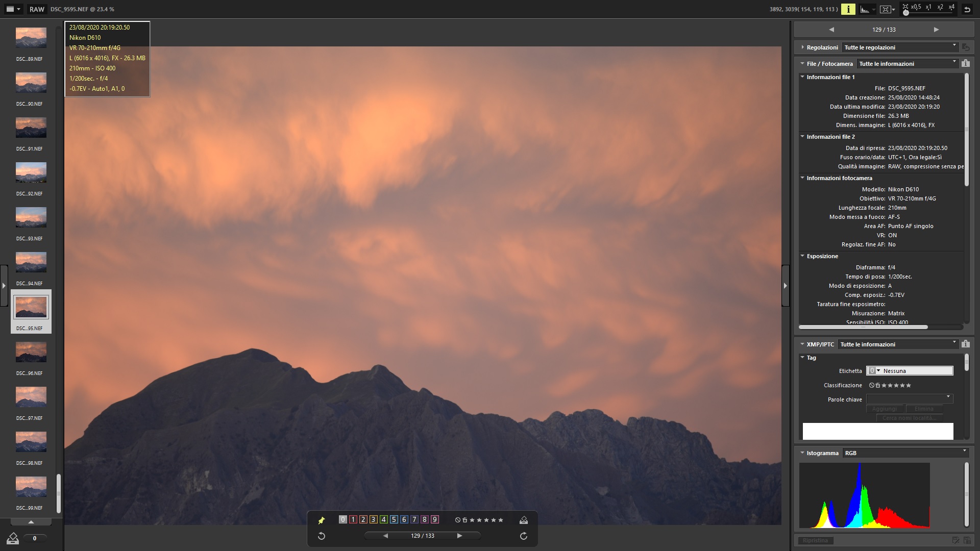Rotate image clockwise in floating toolbar
980x551 pixels.
523,536
